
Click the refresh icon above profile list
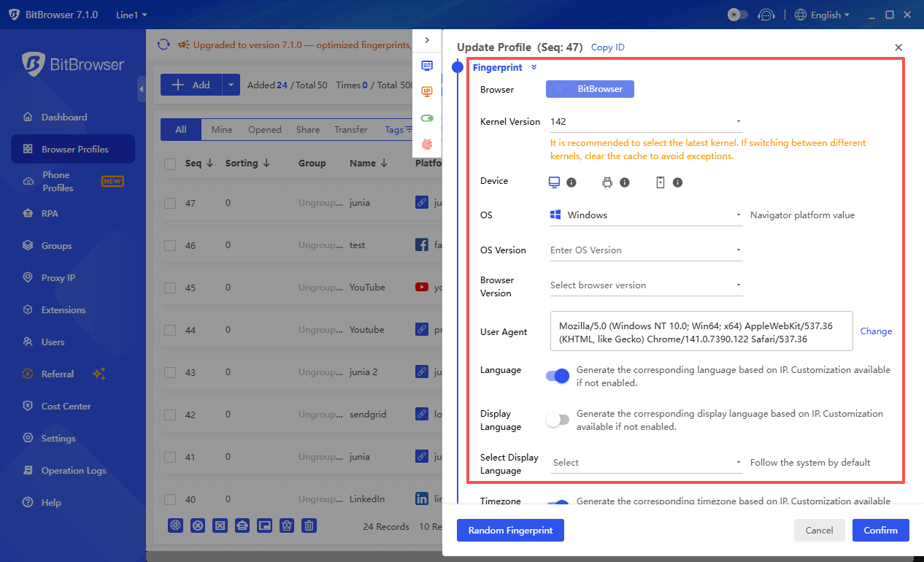coord(163,45)
